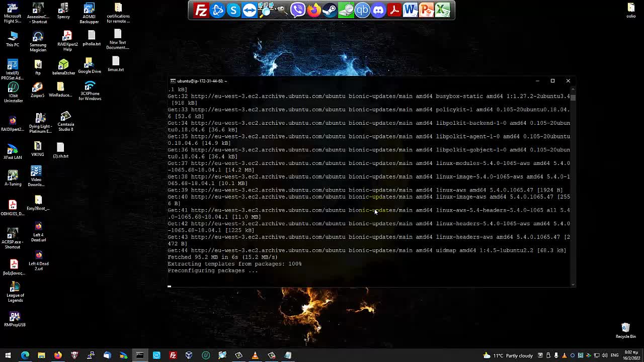Select the Samsung Magician desktop icon

[38, 42]
